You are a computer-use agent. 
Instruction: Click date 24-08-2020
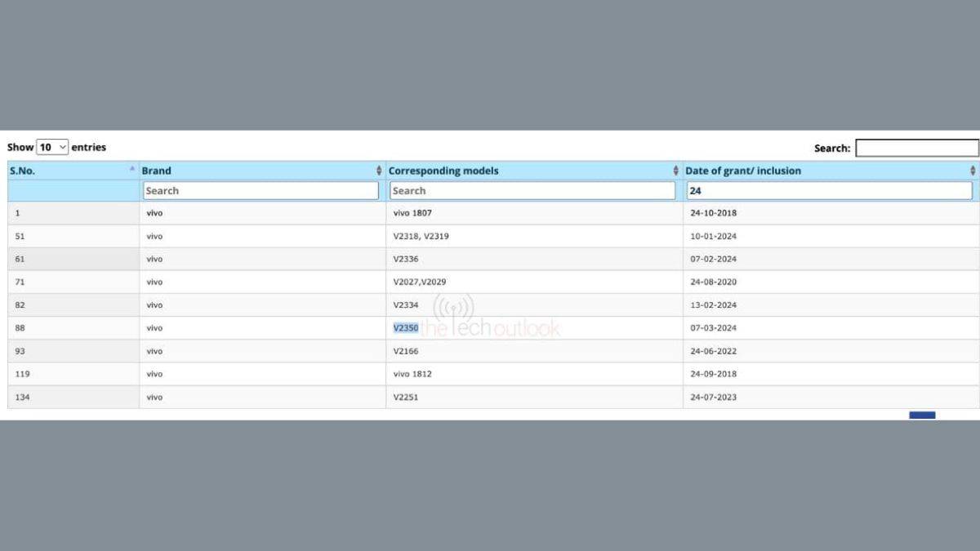pos(713,282)
